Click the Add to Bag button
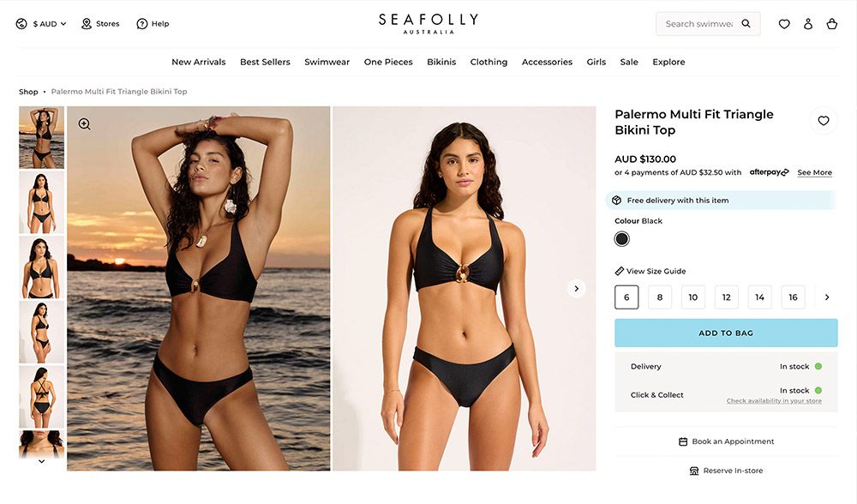The height and width of the screenshot is (504, 857). [x=726, y=333]
